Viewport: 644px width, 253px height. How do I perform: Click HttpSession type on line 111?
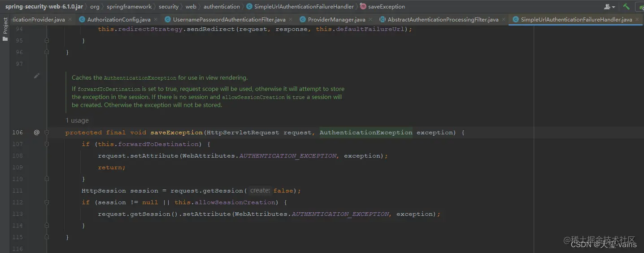[104, 191]
